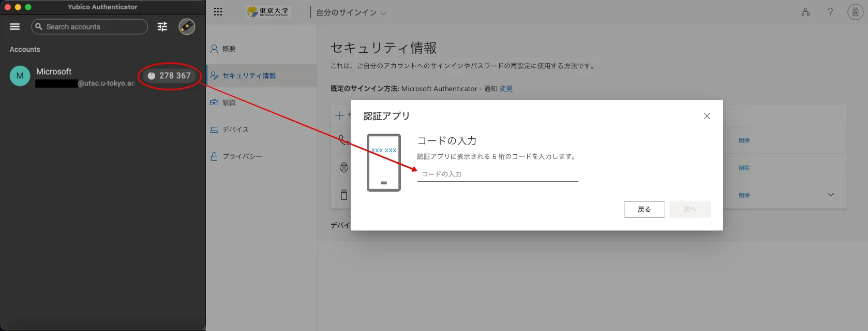Open the user profile avatar icon

pyautogui.click(x=855, y=12)
